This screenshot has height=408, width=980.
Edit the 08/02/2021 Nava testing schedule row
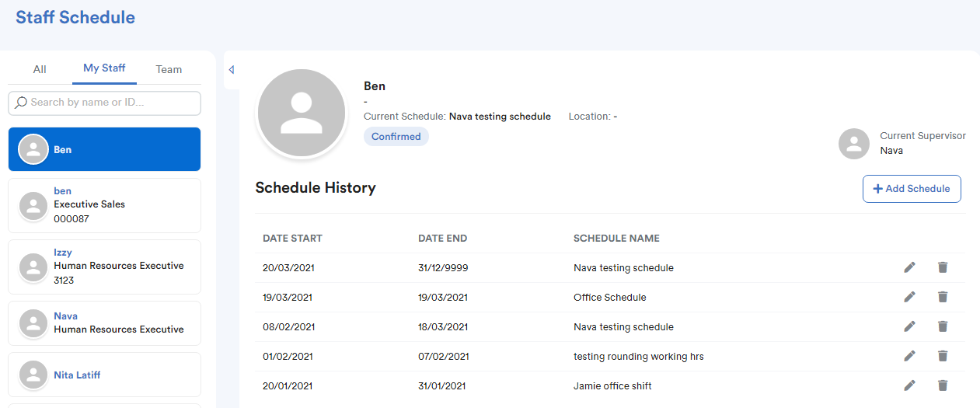[x=909, y=326]
